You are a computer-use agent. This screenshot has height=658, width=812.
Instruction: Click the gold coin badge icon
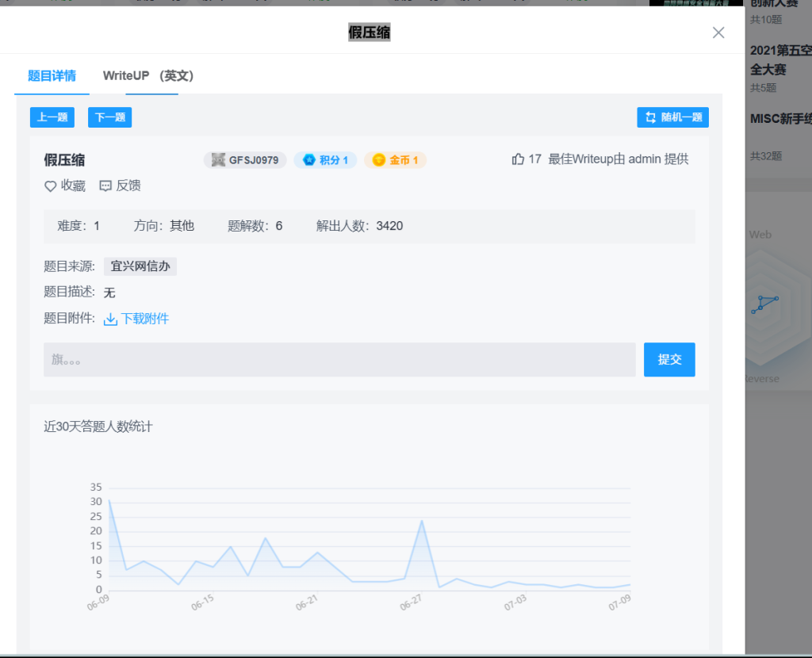[x=379, y=160]
